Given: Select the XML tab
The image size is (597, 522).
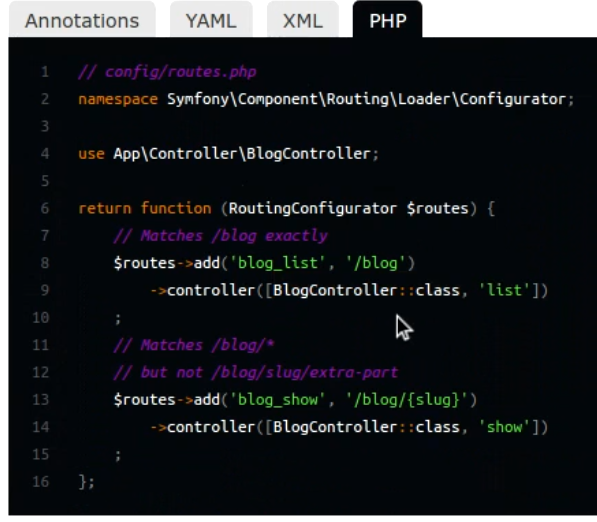Looking at the screenshot, I should (303, 20).
